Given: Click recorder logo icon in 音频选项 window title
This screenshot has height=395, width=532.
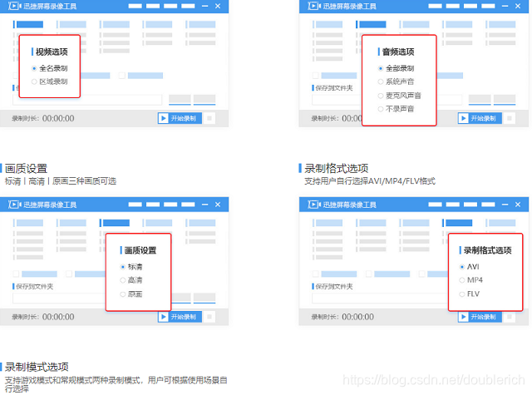Looking at the screenshot, I should click(314, 6).
